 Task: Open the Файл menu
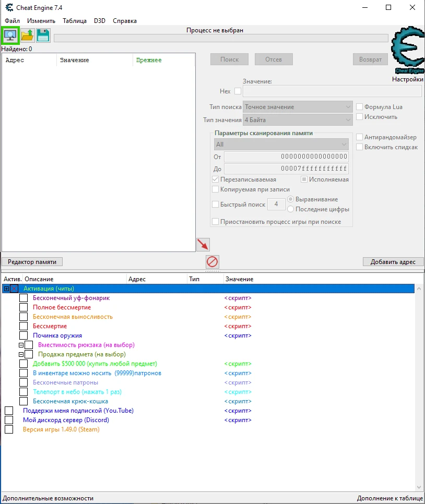click(12, 21)
